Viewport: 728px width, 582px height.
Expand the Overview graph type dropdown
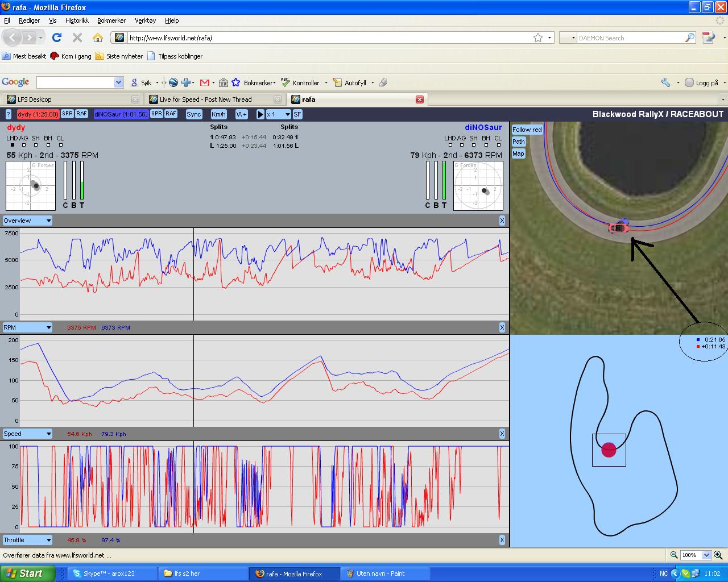click(x=27, y=221)
